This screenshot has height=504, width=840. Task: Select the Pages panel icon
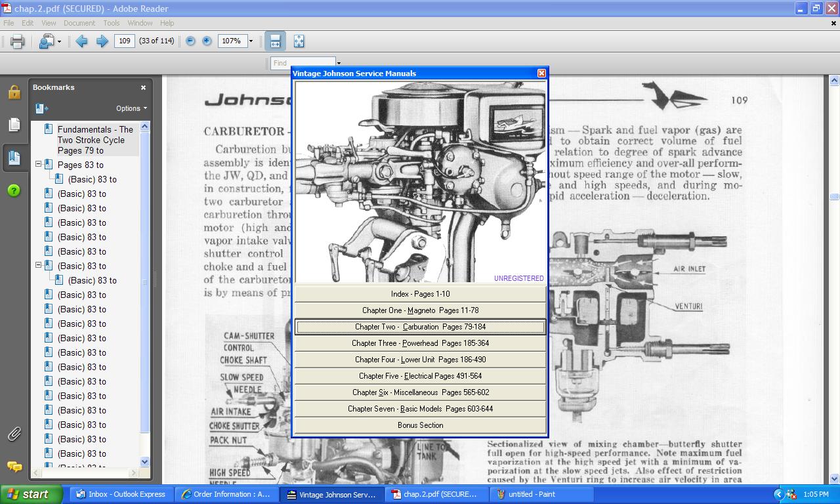13,125
